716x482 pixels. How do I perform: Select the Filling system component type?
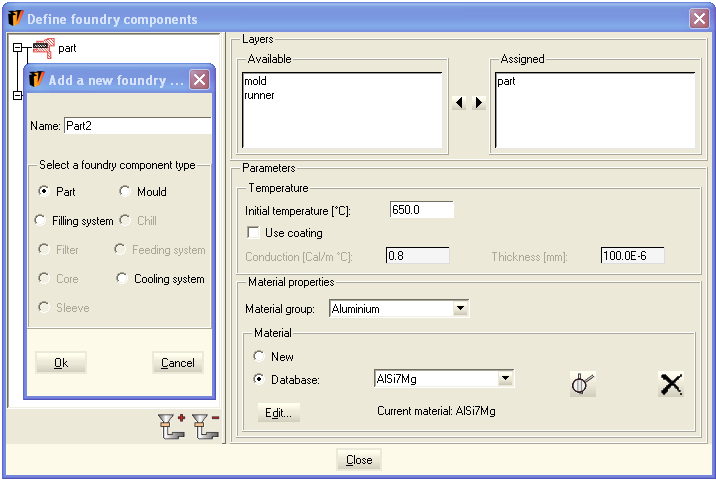pos(41,221)
